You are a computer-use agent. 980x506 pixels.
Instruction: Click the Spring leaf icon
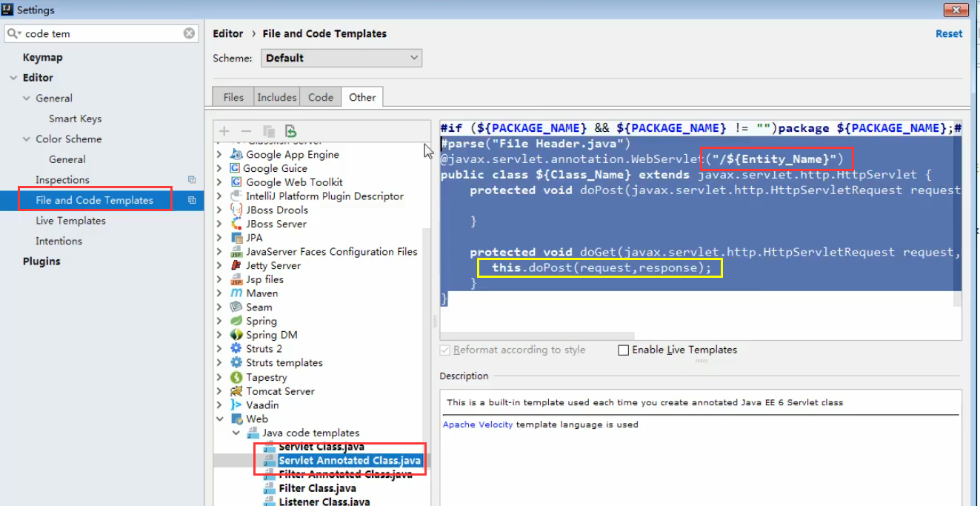tap(236, 321)
